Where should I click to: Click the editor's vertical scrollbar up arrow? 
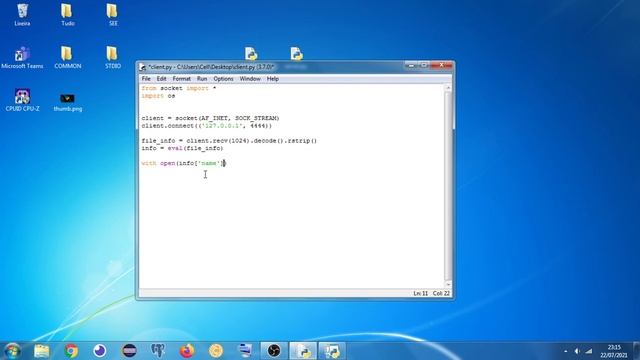click(x=448, y=88)
